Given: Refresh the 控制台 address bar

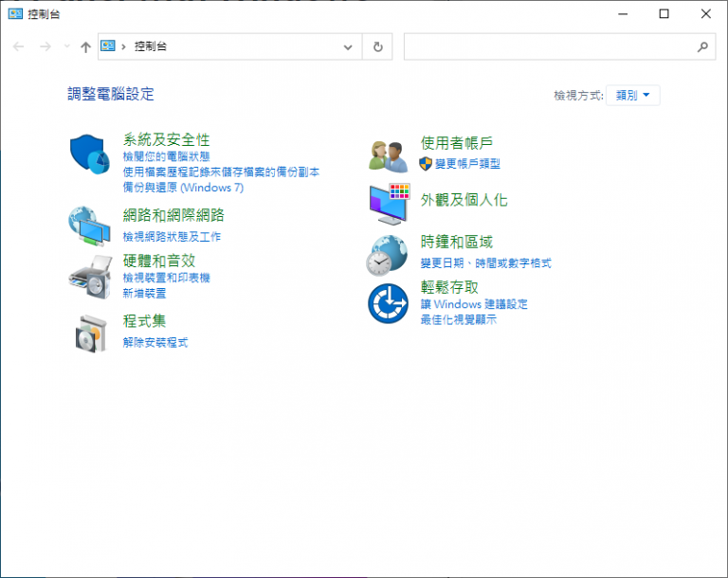Looking at the screenshot, I should (378, 46).
